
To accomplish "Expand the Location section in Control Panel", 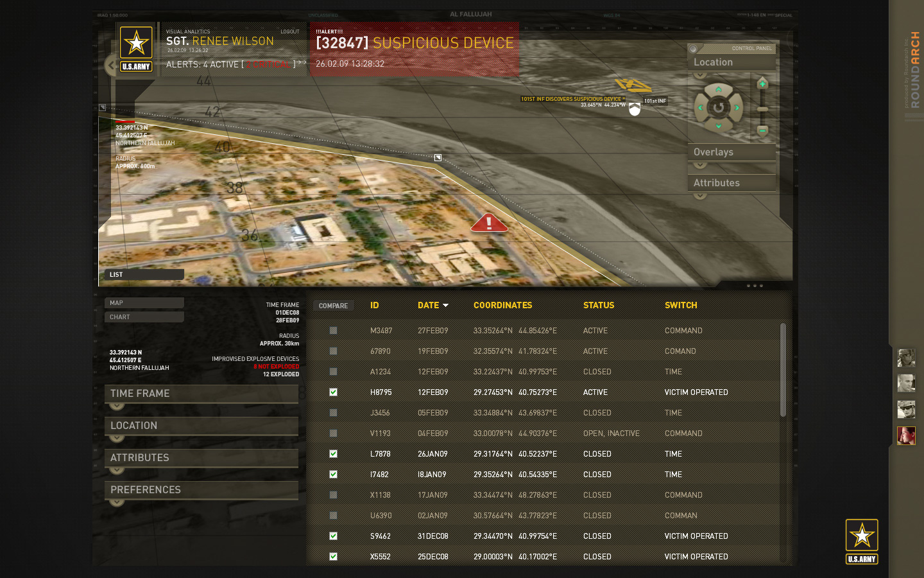I will [x=700, y=75].
